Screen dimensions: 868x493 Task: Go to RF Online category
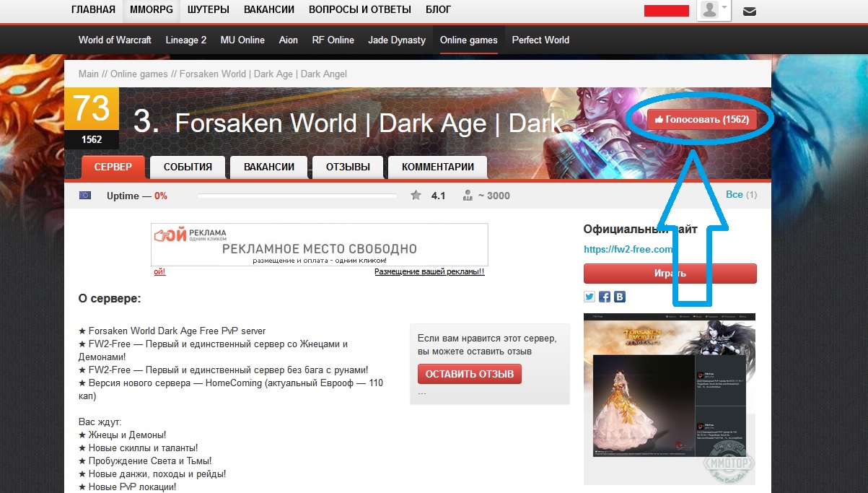pos(333,40)
